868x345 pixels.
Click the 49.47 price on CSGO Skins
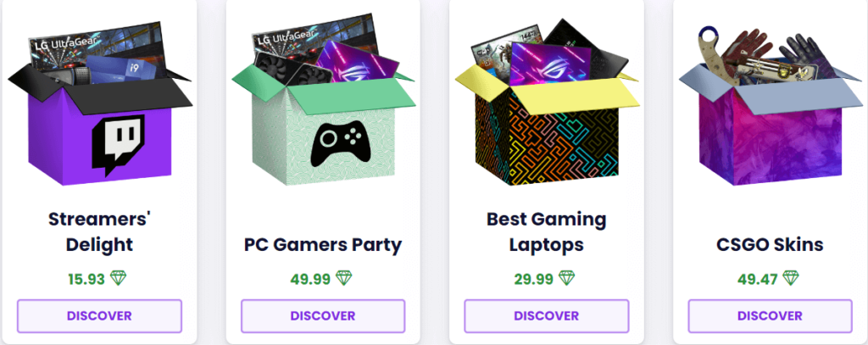tap(757, 279)
